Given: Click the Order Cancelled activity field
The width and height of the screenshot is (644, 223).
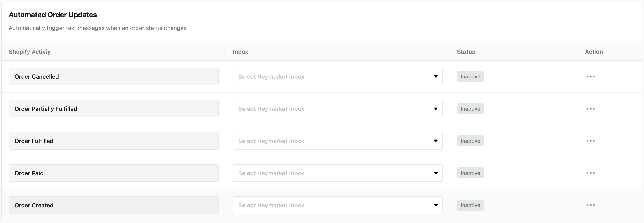Looking at the screenshot, I should (114, 76).
